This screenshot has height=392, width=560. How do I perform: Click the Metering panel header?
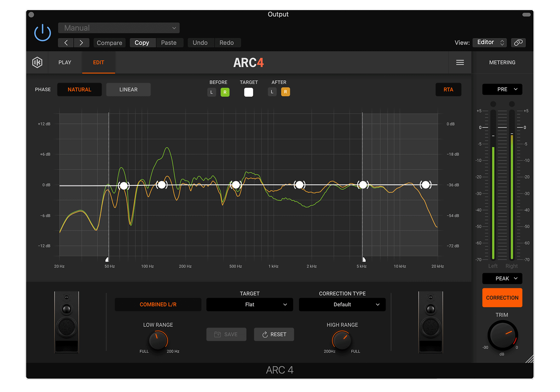pyautogui.click(x=502, y=62)
